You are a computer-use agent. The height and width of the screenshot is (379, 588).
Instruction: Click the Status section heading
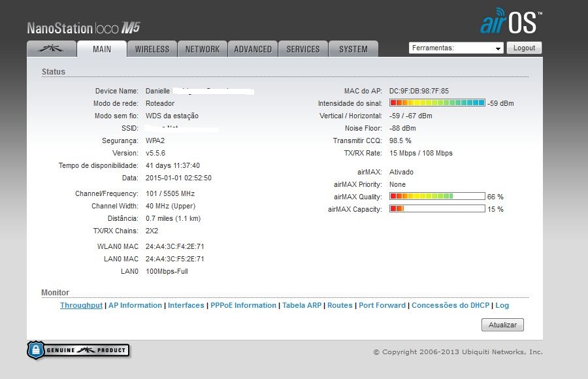point(54,72)
